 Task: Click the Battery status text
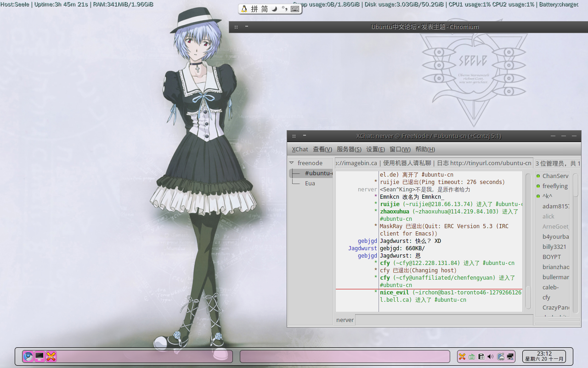(558, 4)
